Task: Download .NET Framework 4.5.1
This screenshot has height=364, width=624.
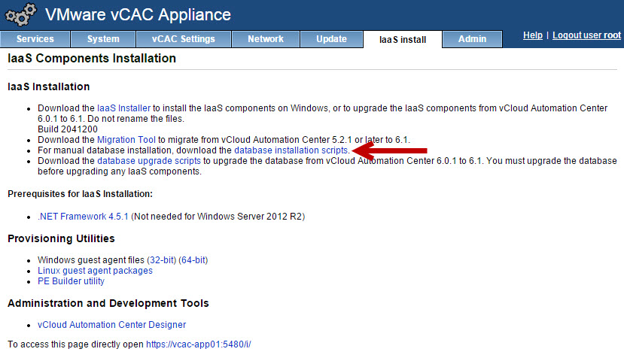Action: [x=84, y=217]
